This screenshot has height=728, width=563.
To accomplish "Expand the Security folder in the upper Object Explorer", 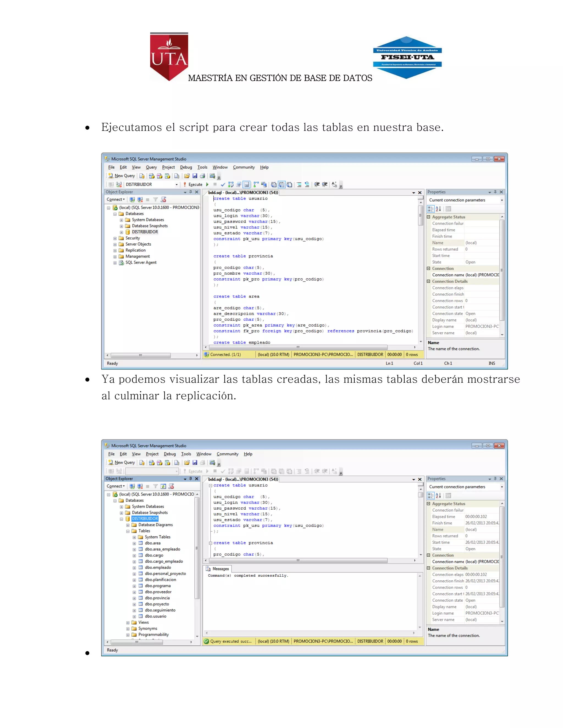I will click(115, 238).
